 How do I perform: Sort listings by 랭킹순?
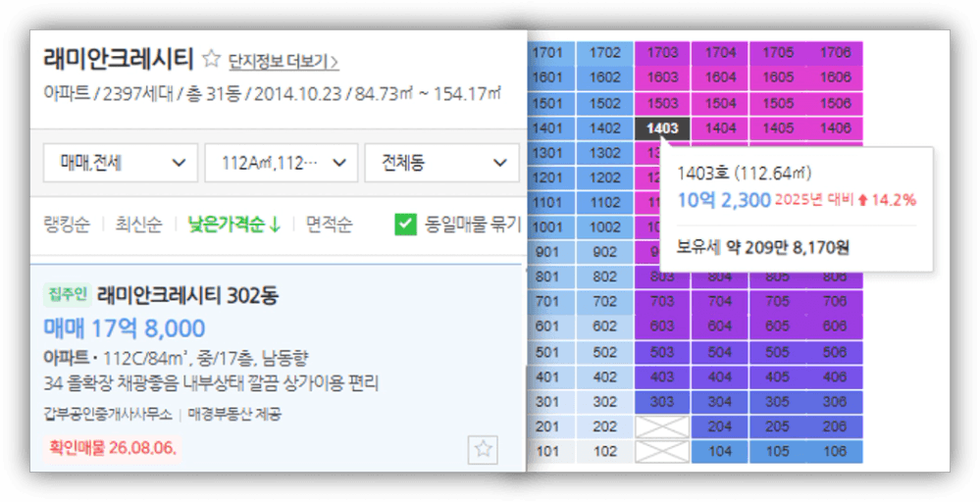coord(67,225)
